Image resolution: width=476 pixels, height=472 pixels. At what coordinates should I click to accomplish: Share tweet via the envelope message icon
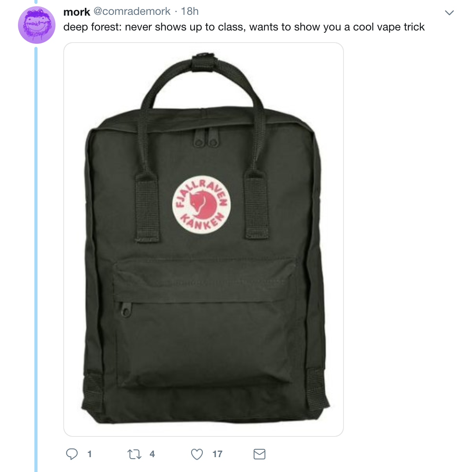[259, 454]
